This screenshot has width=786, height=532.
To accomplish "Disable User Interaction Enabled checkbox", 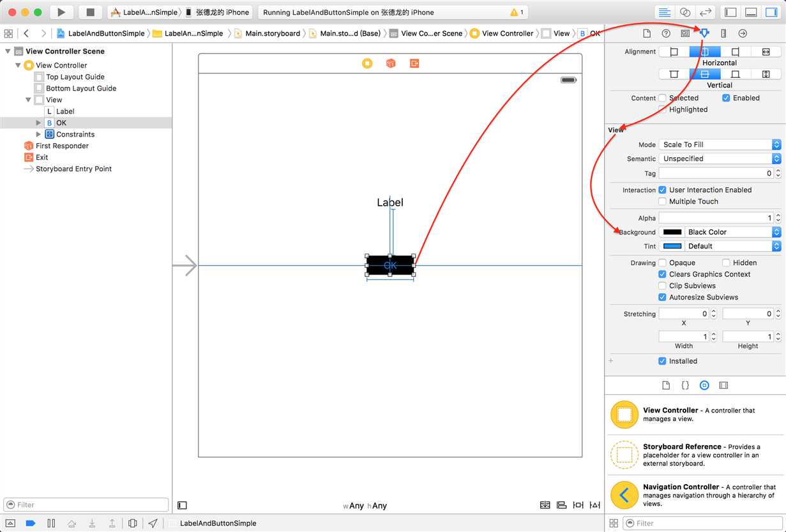I will click(x=663, y=190).
